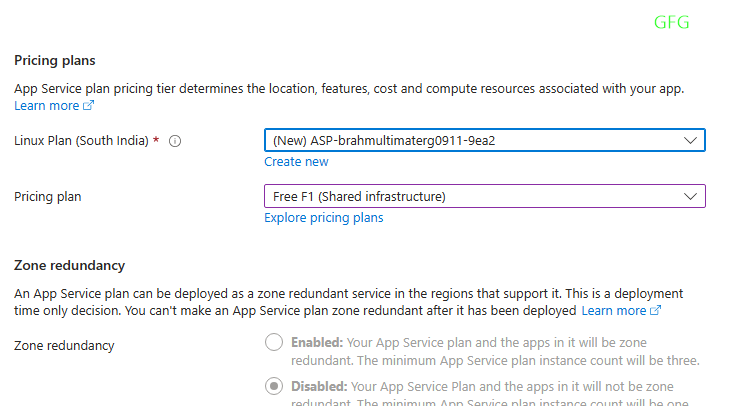Click the Linux Plan (South India) label

[82, 141]
